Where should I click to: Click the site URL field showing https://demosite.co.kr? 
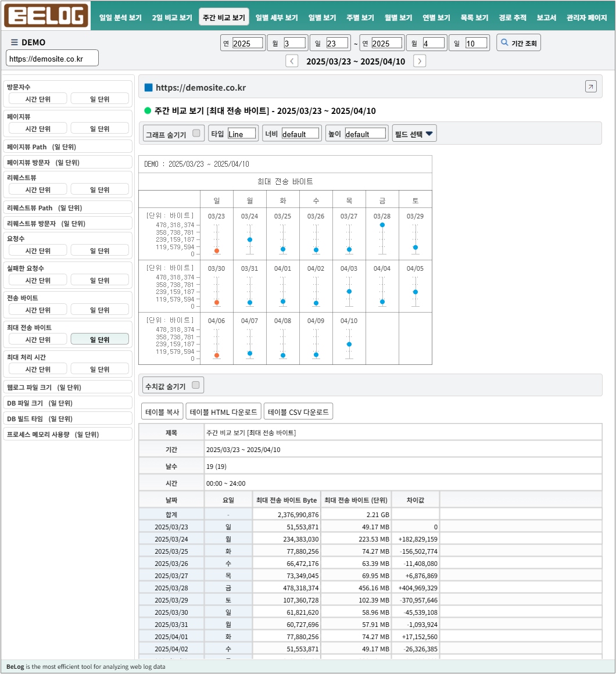[x=52, y=59]
